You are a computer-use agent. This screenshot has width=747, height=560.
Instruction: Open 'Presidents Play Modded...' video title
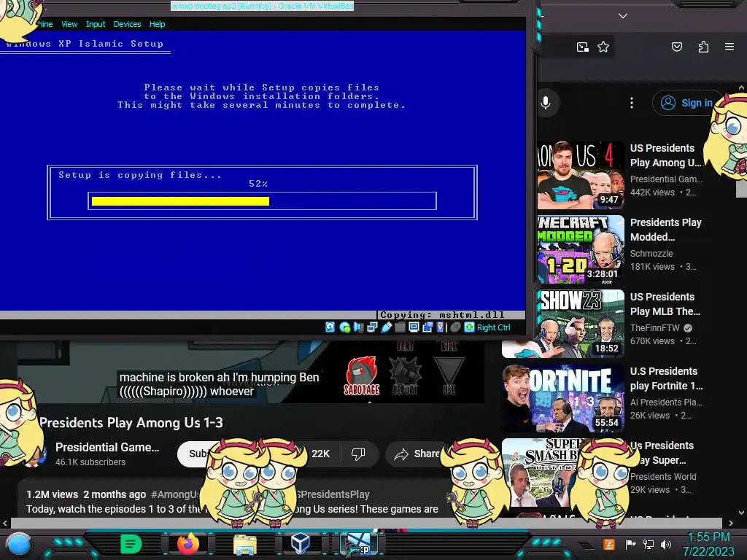665,230
